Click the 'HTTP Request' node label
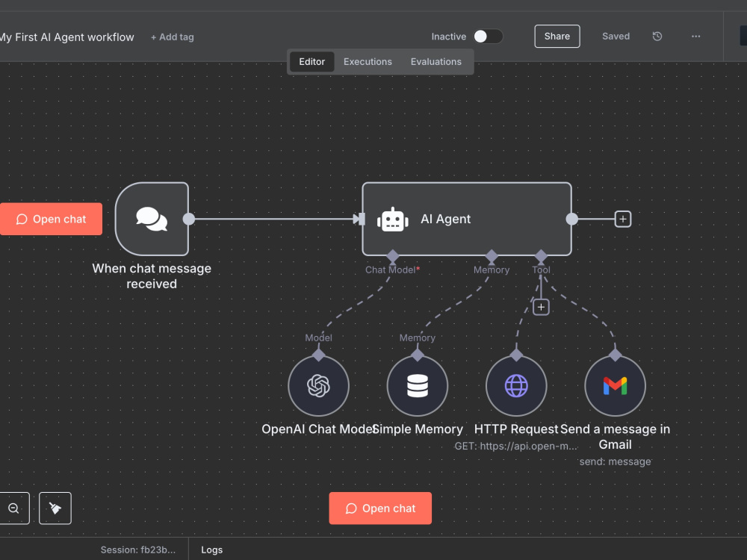 pyautogui.click(x=516, y=429)
